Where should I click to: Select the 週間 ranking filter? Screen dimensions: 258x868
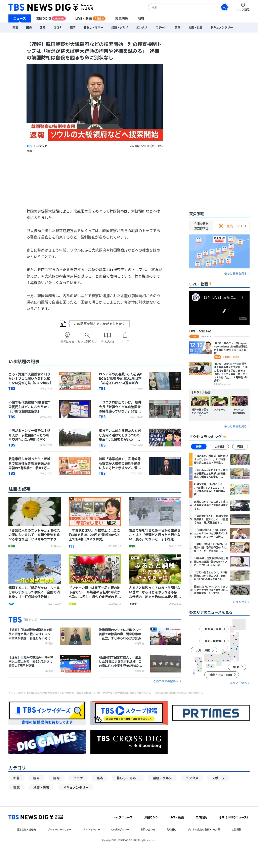[x=240, y=446]
